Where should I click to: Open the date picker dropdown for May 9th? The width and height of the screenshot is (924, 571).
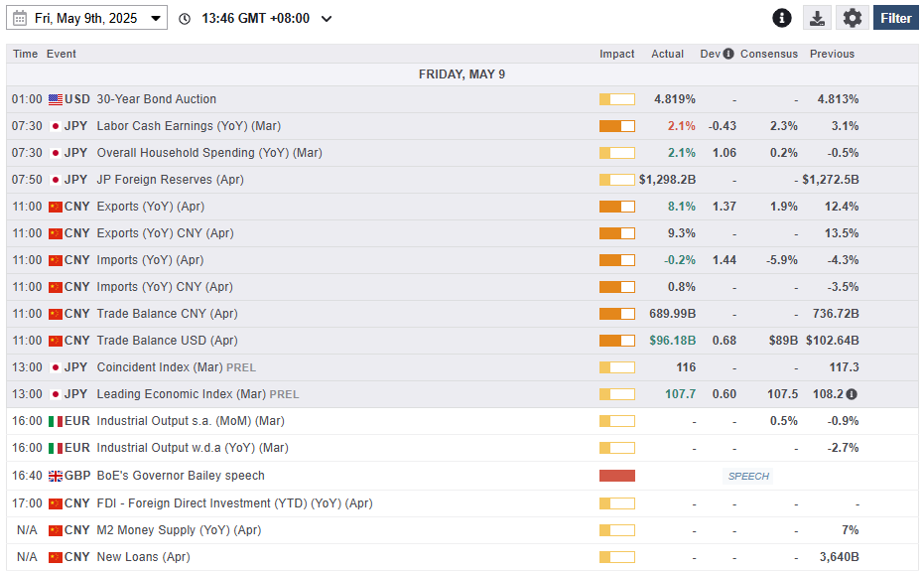tap(156, 19)
